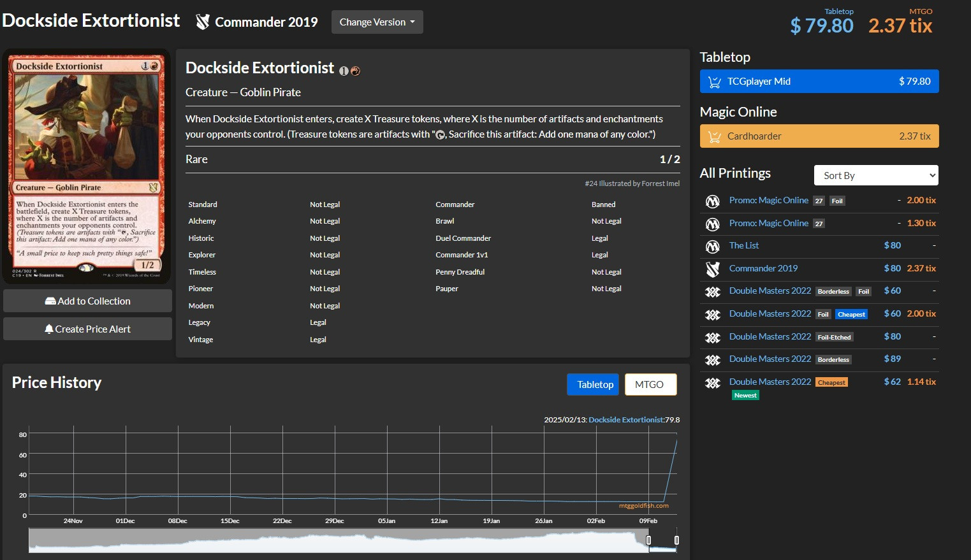Click Magic Online icon for 1.30 tix promo row
971x560 pixels.
point(713,224)
